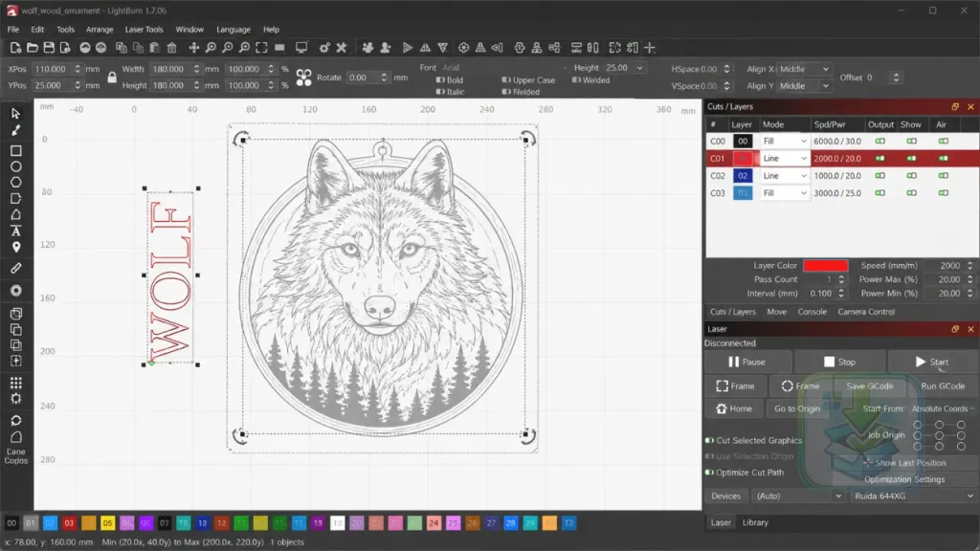Viewport: 980px width, 551px height.
Task: Switch to the Library tab
Action: [x=755, y=523]
